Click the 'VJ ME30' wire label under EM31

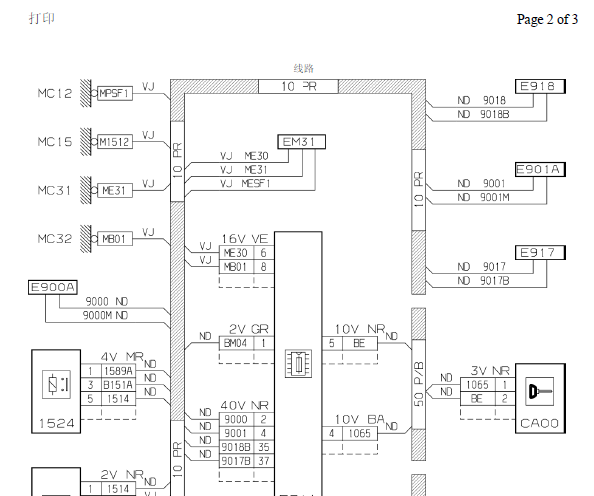point(244,156)
